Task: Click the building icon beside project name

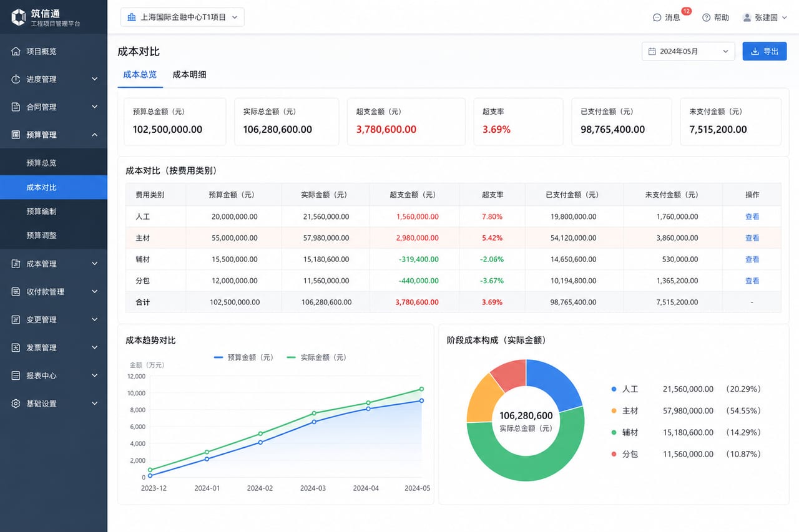Action: [x=132, y=17]
